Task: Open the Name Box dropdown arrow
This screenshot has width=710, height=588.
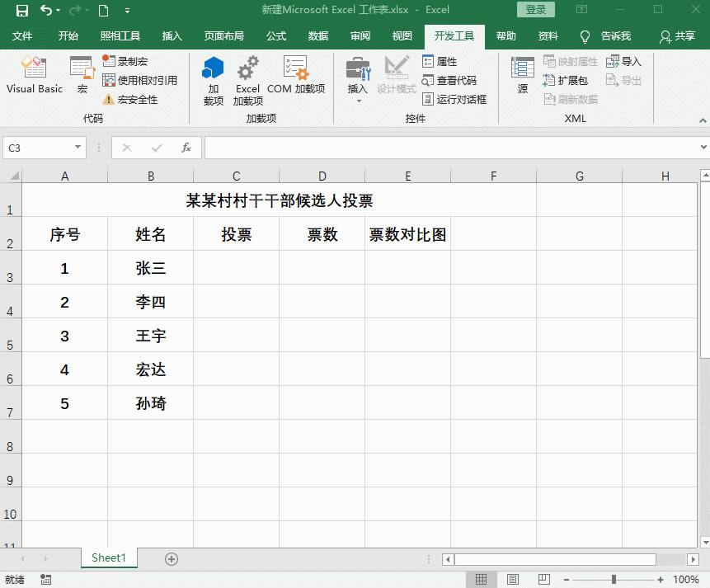Action: click(78, 148)
